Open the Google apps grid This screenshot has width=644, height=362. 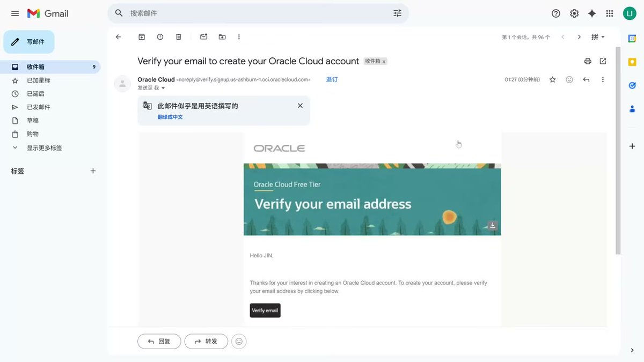coord(610,13)
